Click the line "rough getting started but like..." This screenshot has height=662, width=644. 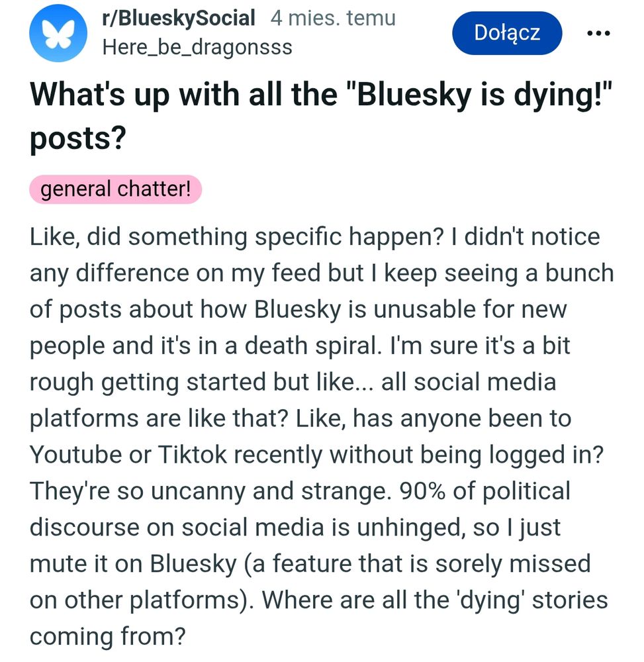(x=293, y=382)
